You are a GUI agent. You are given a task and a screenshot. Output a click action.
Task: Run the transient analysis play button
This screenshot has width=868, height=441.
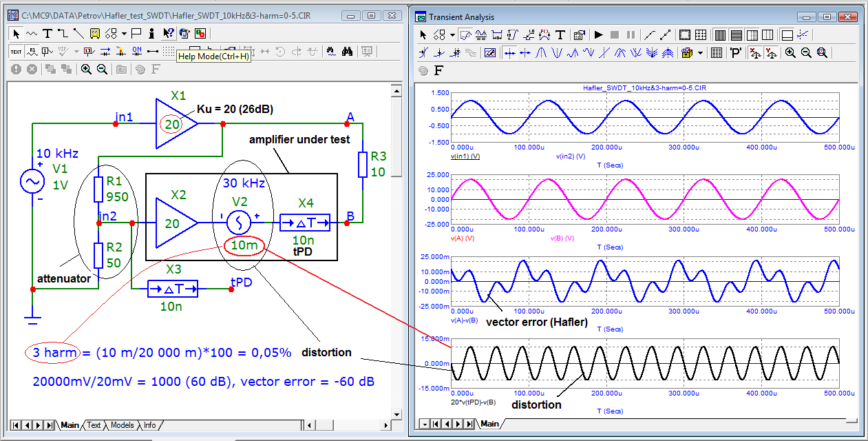[599, 34]
